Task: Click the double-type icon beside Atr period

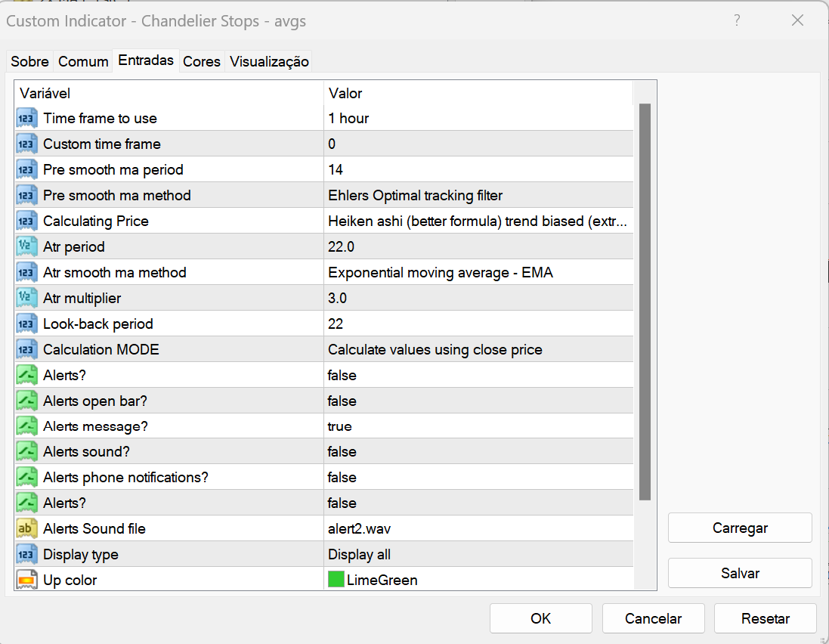Action: (27, 247)
